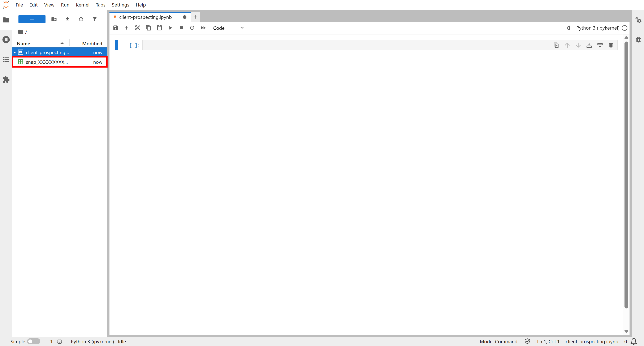Screen dimensions: 644x346
Task: Move the cell down with the arrow icon
Action: tap(578, 45)
